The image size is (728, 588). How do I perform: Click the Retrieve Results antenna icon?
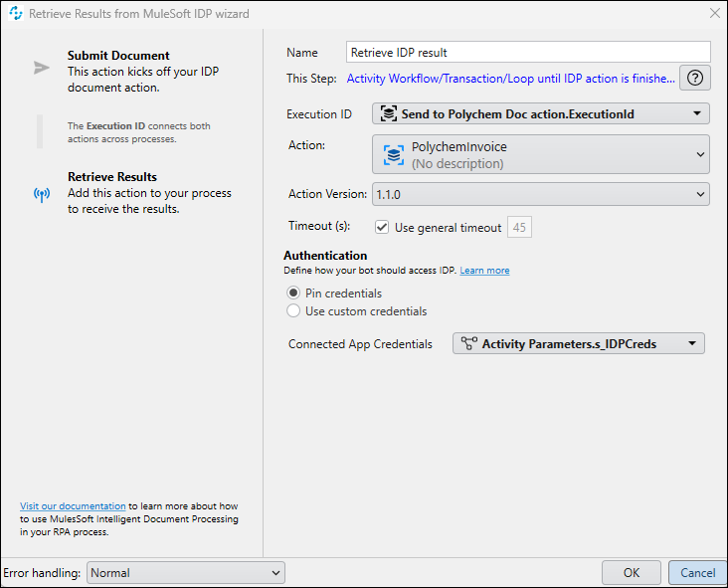pyautogui.click(x=42, y=195)
